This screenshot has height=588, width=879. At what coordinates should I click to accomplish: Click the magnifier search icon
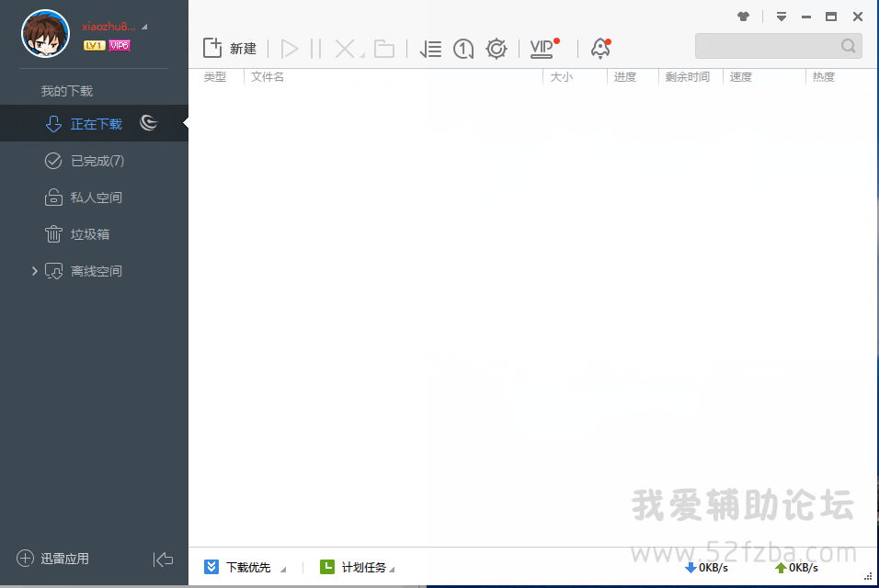pos(848,46)
